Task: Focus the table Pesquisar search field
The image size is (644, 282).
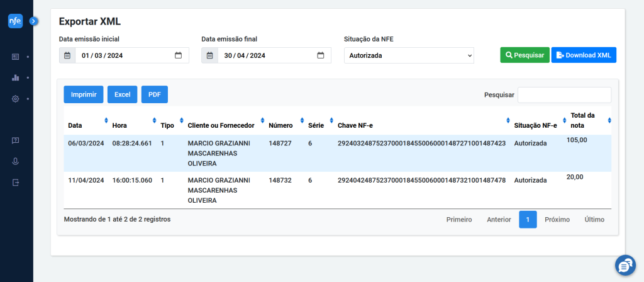Action: click(564, 95)
